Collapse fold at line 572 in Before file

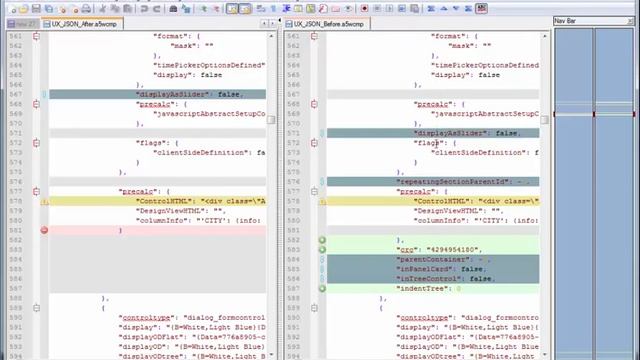coord(314,143)
